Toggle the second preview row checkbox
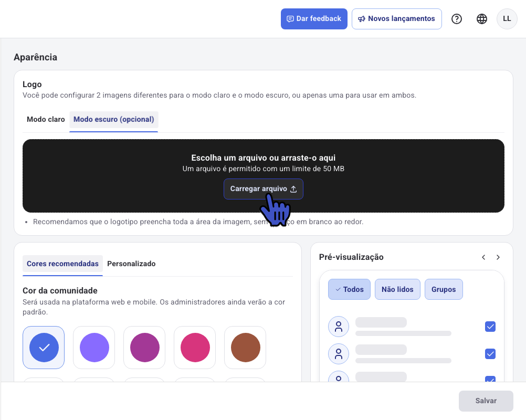The height and width of the screenshot is (420, 526). tap(490, 354)
